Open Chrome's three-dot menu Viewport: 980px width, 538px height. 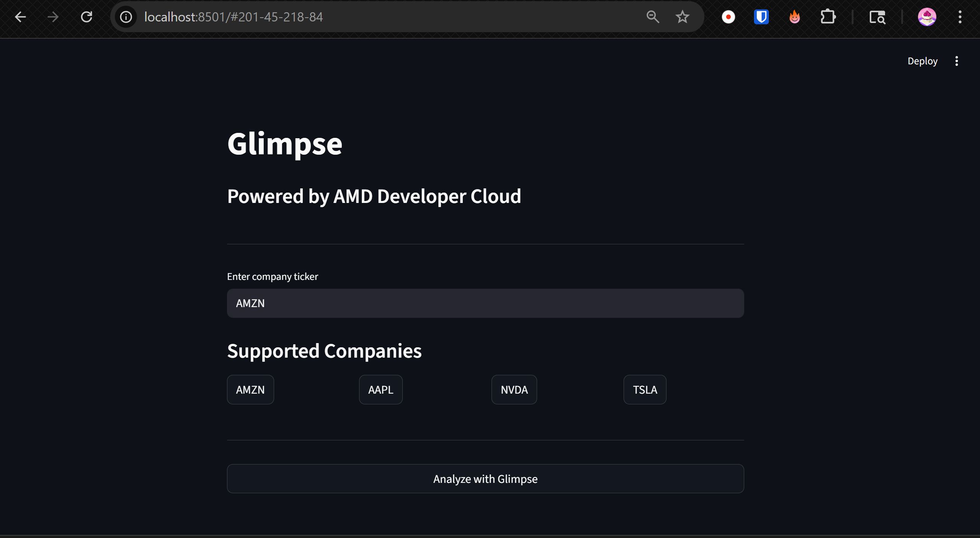click(960, 17)
